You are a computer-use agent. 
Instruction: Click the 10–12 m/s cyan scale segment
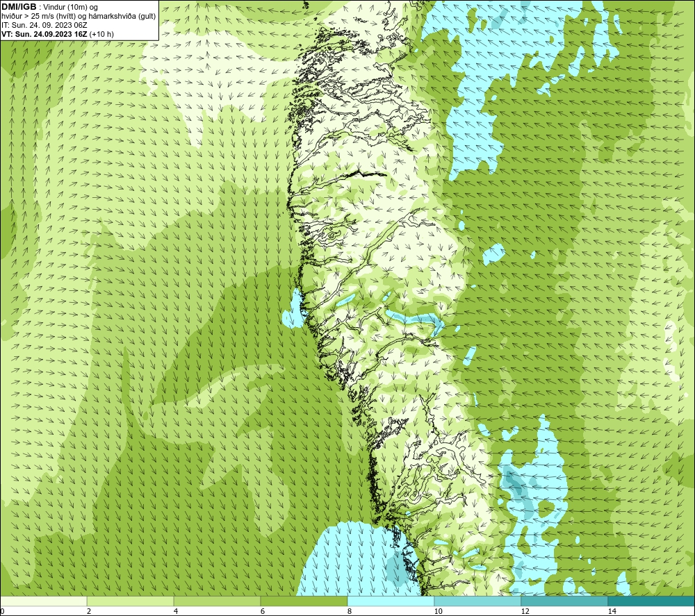[x=478, y=601]
